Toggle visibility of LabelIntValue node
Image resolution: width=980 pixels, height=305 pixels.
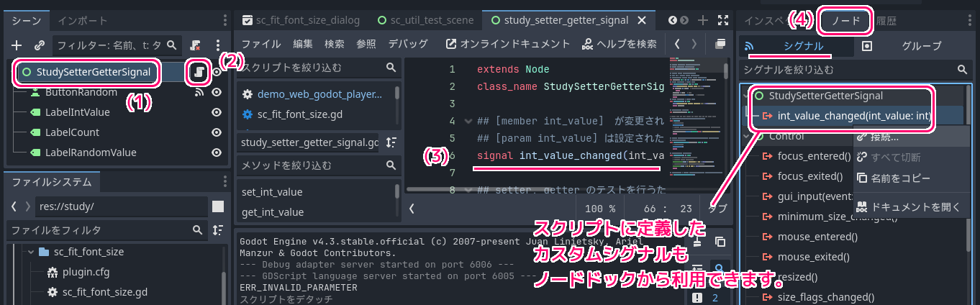(216, 112)
